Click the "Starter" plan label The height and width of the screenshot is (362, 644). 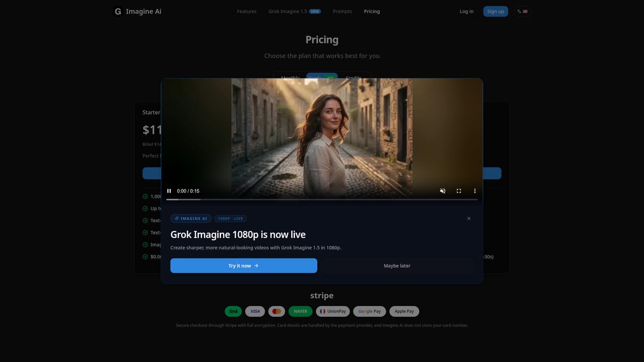pyautogui.click(x=151, y=113)
